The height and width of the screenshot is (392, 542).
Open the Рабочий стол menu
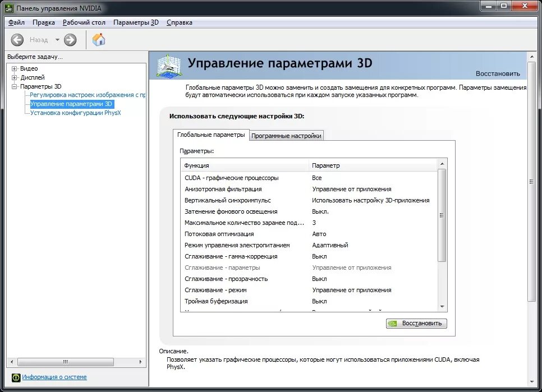(x=84, y=22)
